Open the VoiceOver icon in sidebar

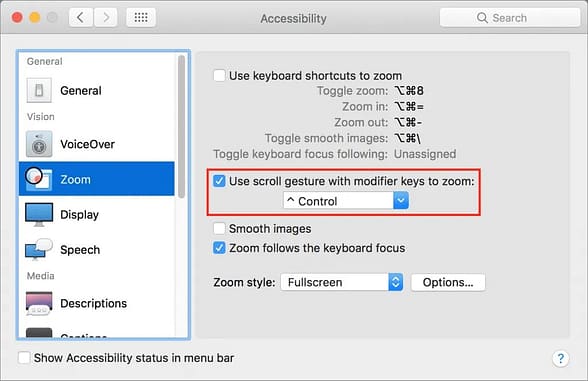point(39,144)
